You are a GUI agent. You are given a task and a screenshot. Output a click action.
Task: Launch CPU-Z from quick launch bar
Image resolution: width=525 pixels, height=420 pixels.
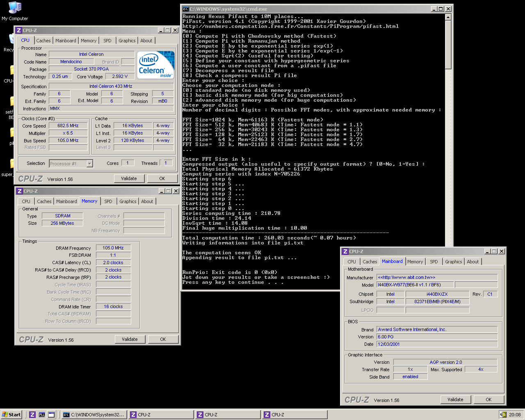[32, 415]
